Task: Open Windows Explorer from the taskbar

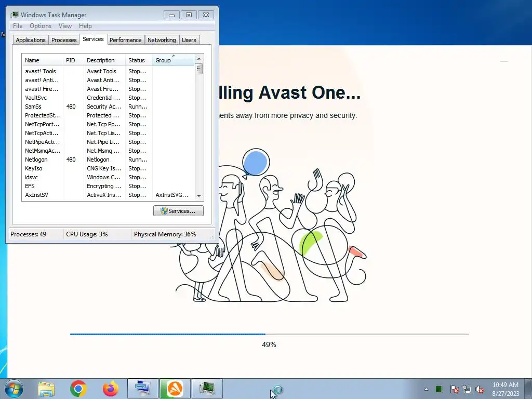Action: pos(46,389)
